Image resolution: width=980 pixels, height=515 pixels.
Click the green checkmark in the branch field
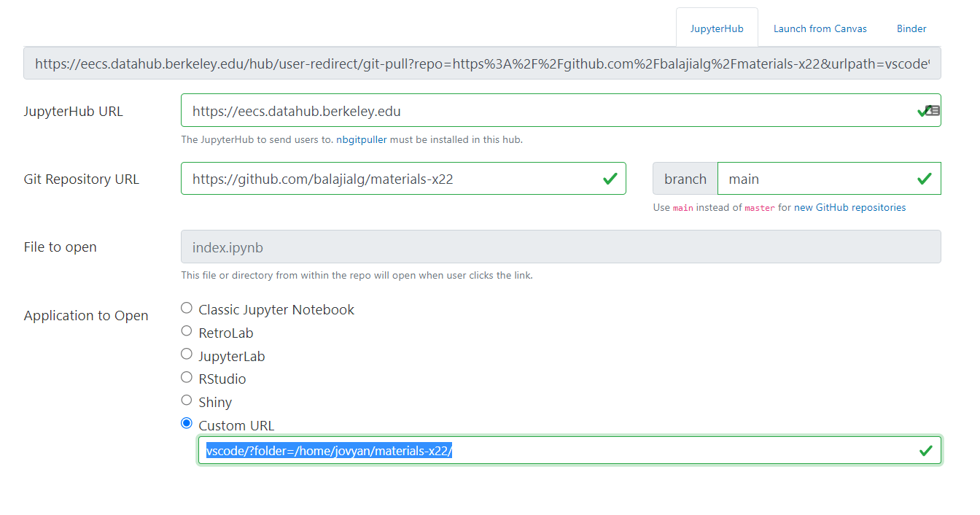(925, 179)
